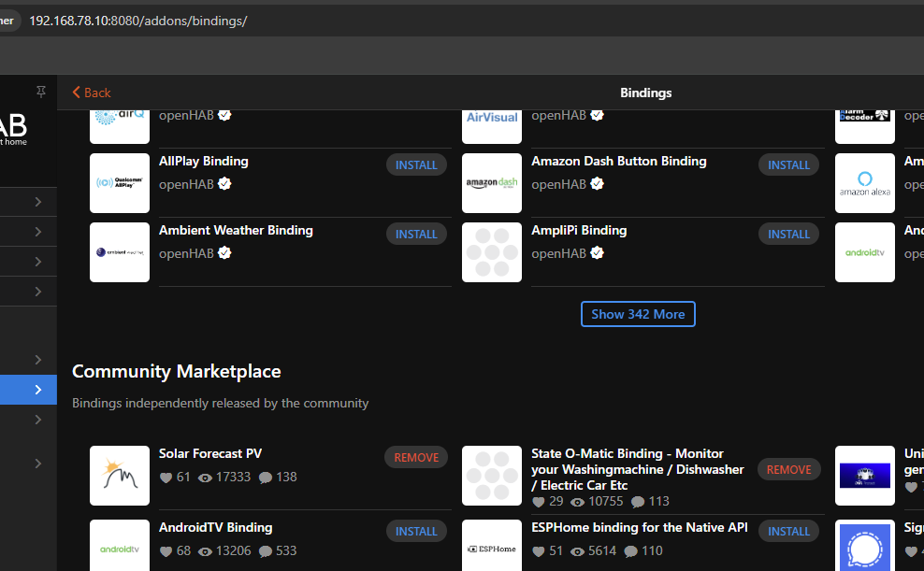Open the AllPlay Binding logo thumbnail
924x571 pixels.
(x=120, y=183)
